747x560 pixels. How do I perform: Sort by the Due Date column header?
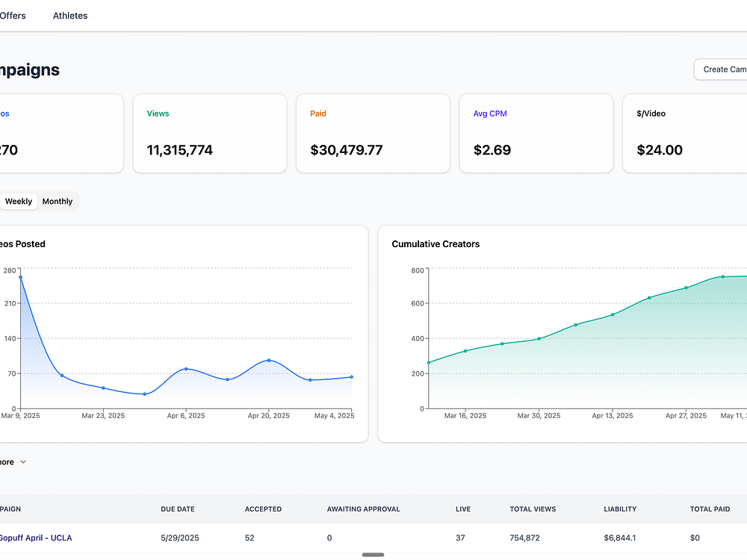tap(178, 509)
